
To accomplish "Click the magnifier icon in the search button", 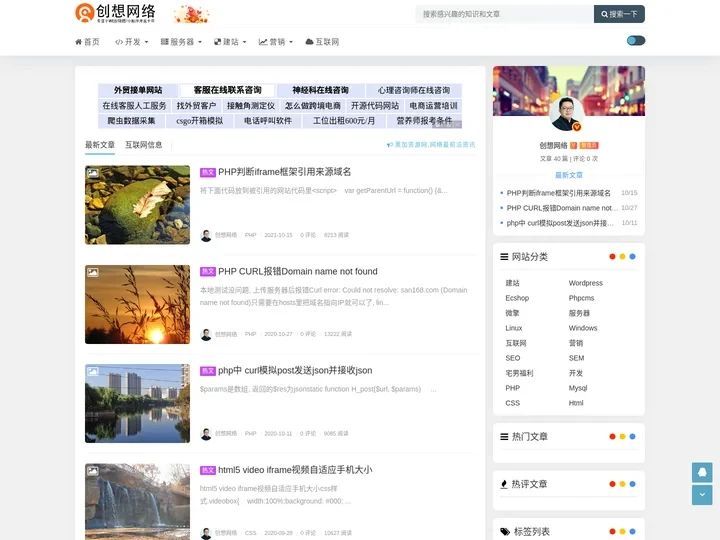I will pos(604,14).
